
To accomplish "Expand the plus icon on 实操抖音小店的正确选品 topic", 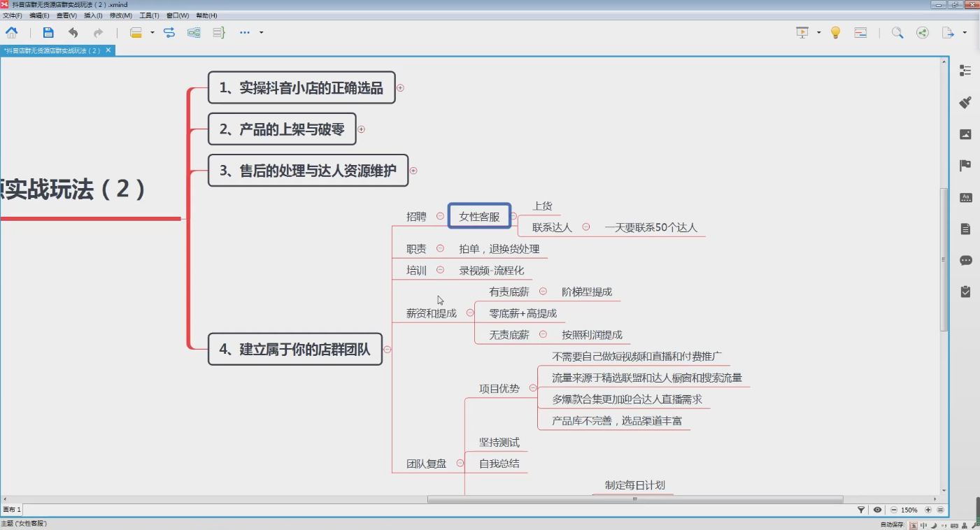I will (x=401, y=88).
